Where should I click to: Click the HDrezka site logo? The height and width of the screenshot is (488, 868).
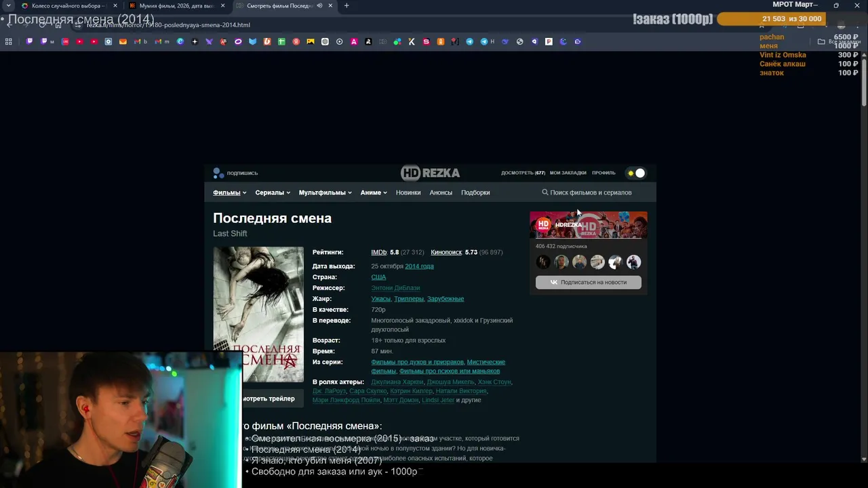pyautogui.click(x=430, y=173)
